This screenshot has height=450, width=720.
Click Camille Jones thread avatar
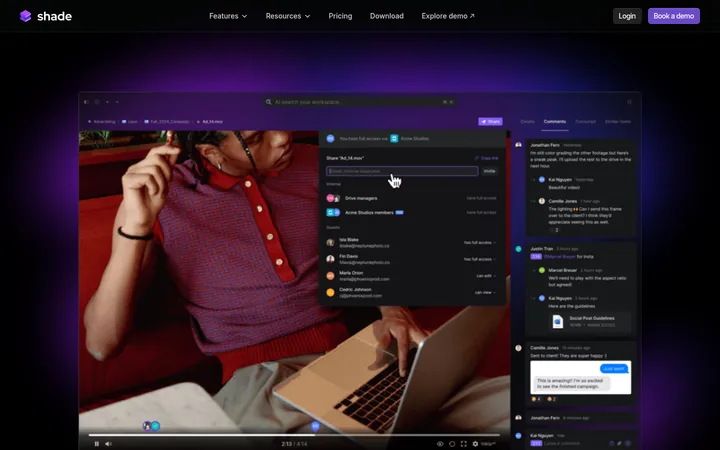(518, 348)
